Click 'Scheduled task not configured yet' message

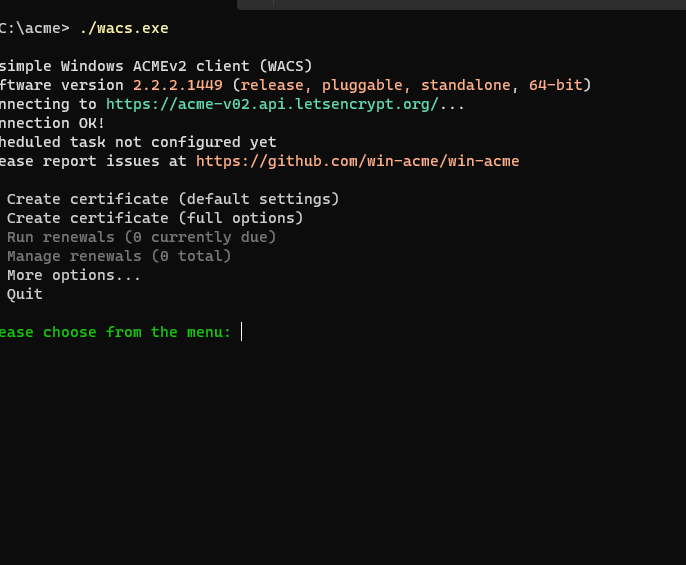pyautogui.click(x=138, y=142)
